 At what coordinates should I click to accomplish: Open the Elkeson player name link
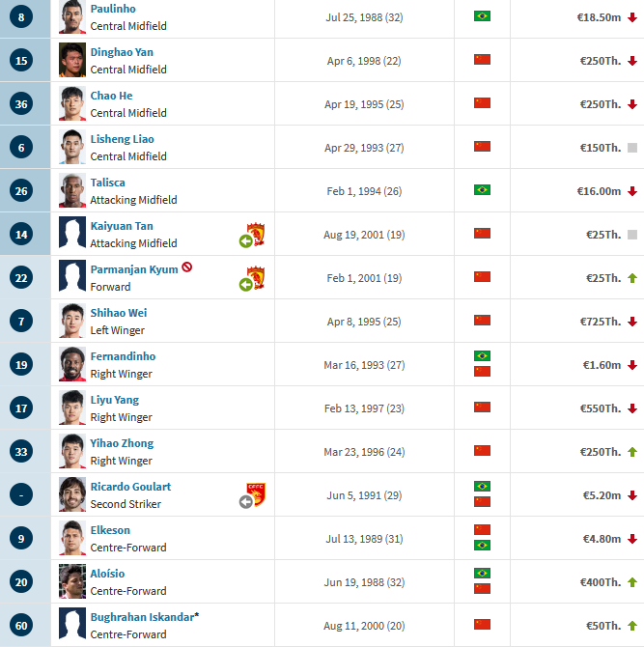110,530
